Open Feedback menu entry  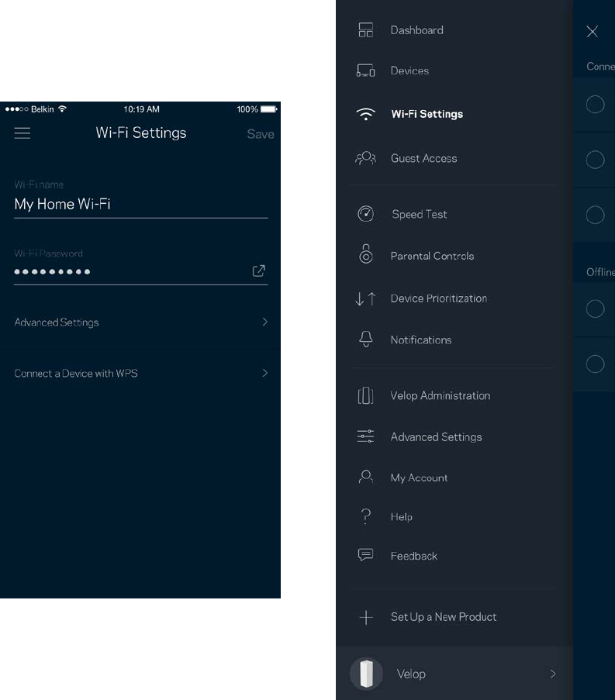tap(413, 556)
